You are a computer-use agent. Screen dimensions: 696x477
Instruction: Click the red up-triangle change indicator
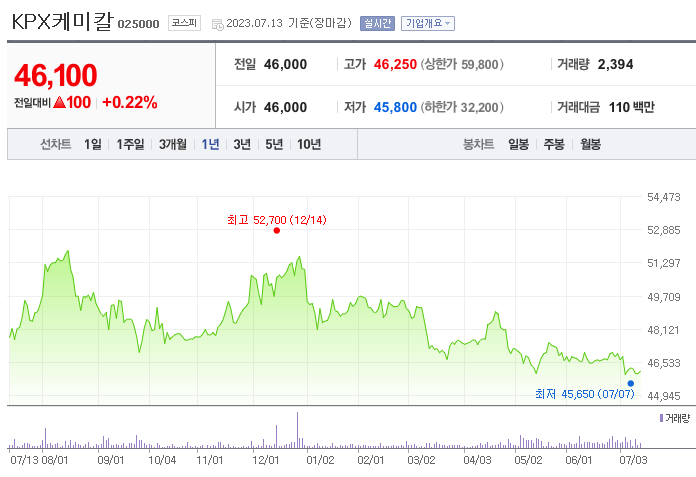pyautogui.click(x=59, y=102)
